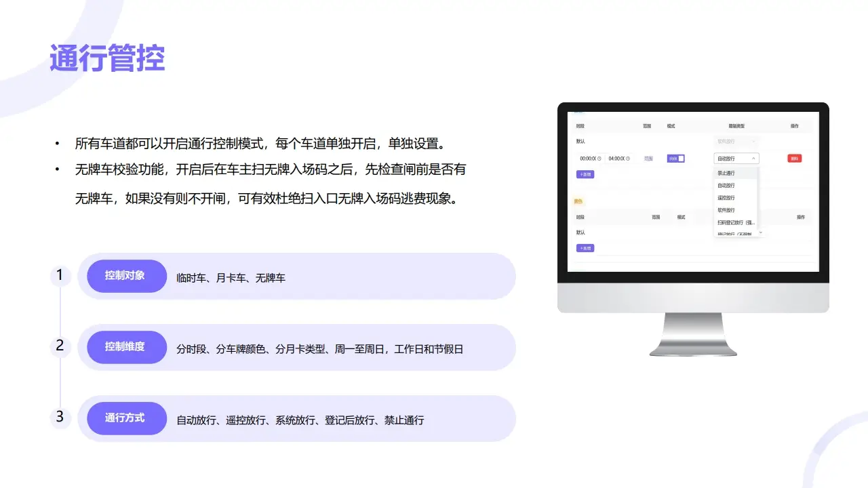
Task: Click the yellow 黄色 color tag
Action: click(578, 201)
